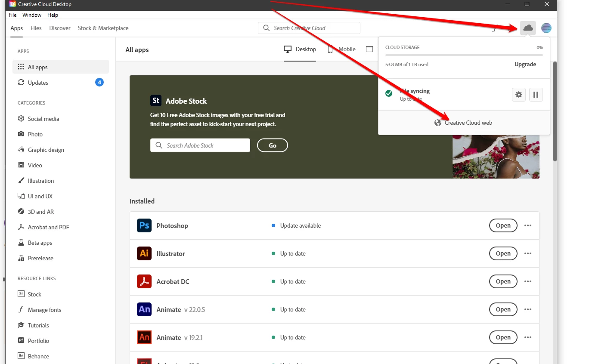Select Graphic design category
Screen dimensions: 614x364
pyautogui.click(x=61, y=150)
